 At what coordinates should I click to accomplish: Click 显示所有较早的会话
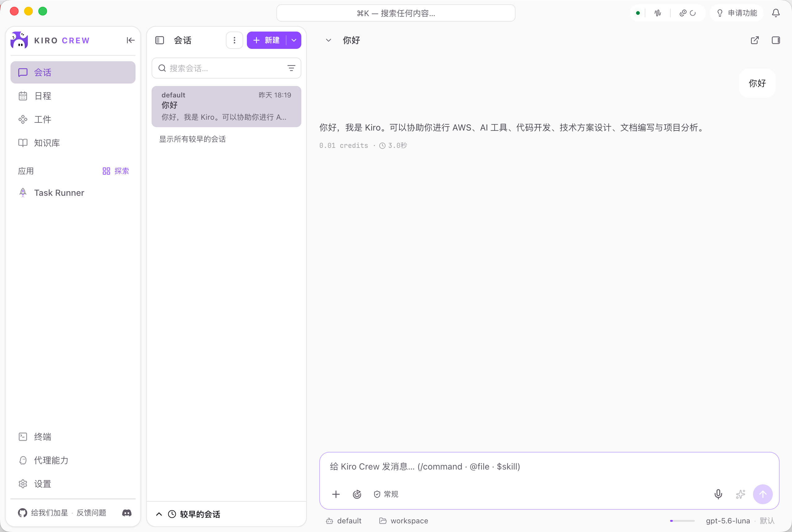pos(192,139)
